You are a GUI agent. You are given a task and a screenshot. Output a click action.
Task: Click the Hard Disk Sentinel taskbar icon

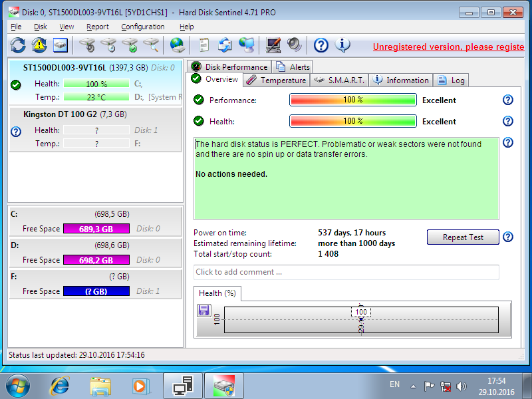pos(223,386)
